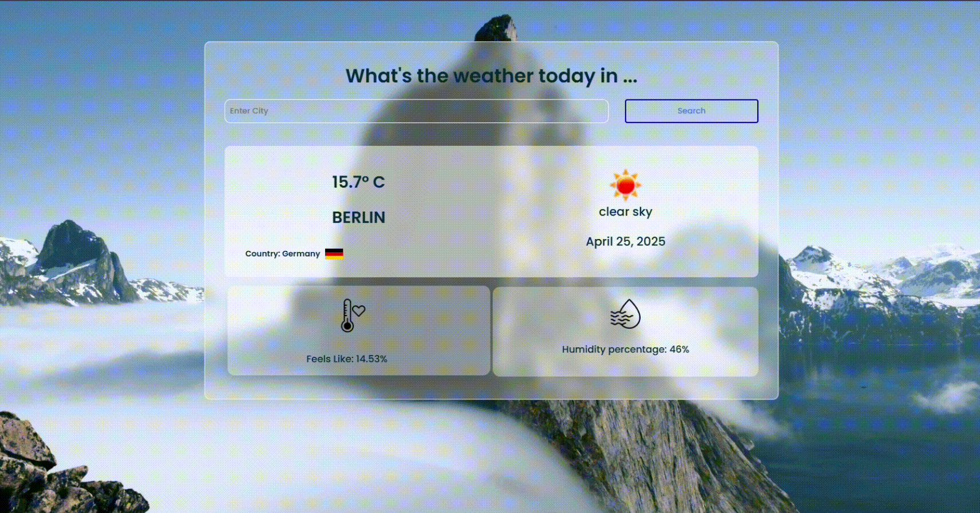Click the Feels Like: 14.53% text
This screenshot has width=980, height=513.
pos(346,359)
